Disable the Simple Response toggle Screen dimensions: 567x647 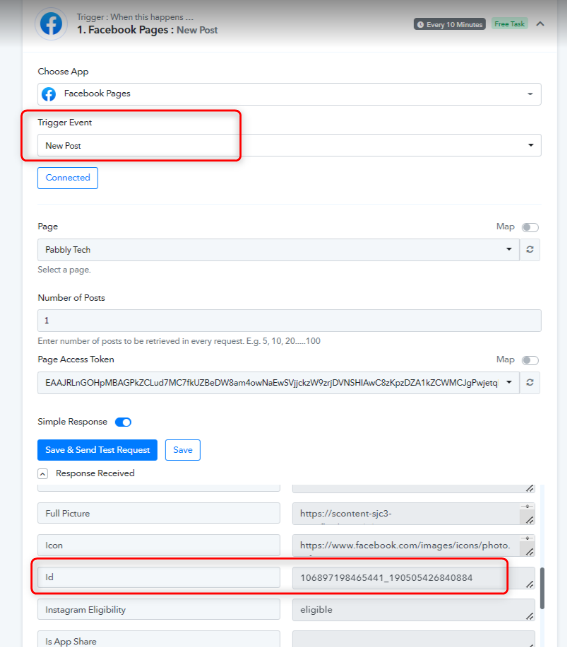[x=123, y=422]
